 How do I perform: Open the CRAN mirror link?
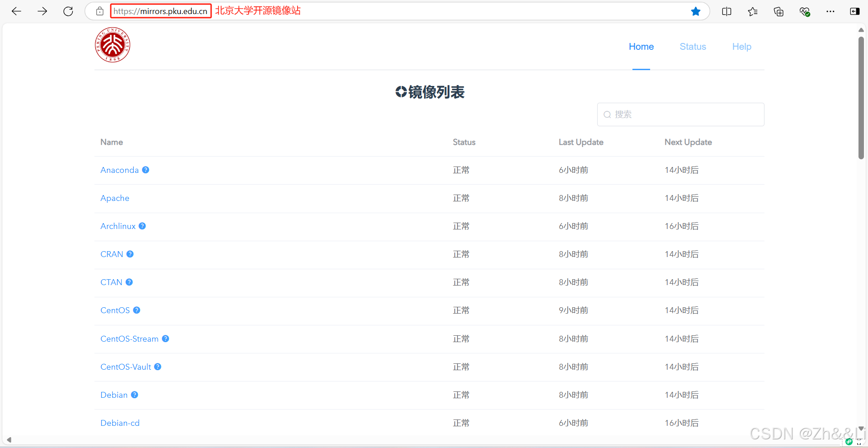tap(112, 254)
